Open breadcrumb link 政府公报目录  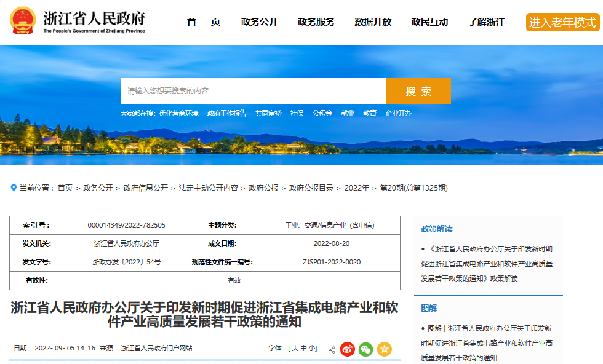pyautogui.click(x=311, y=188)
